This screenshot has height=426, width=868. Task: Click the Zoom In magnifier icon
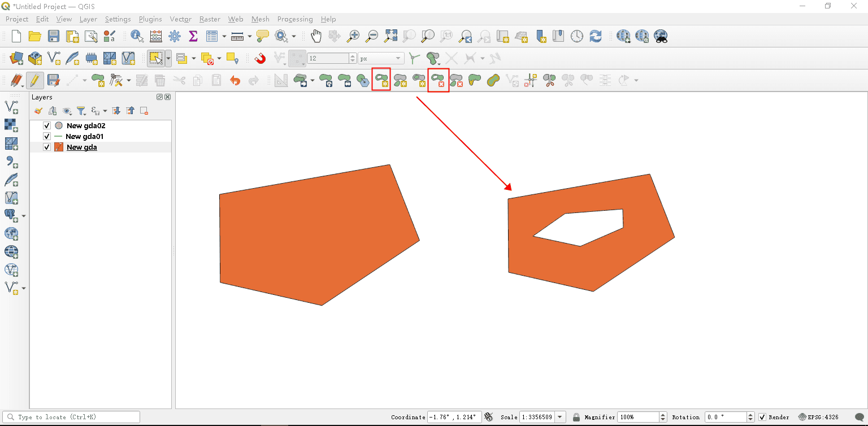point(353,36)
